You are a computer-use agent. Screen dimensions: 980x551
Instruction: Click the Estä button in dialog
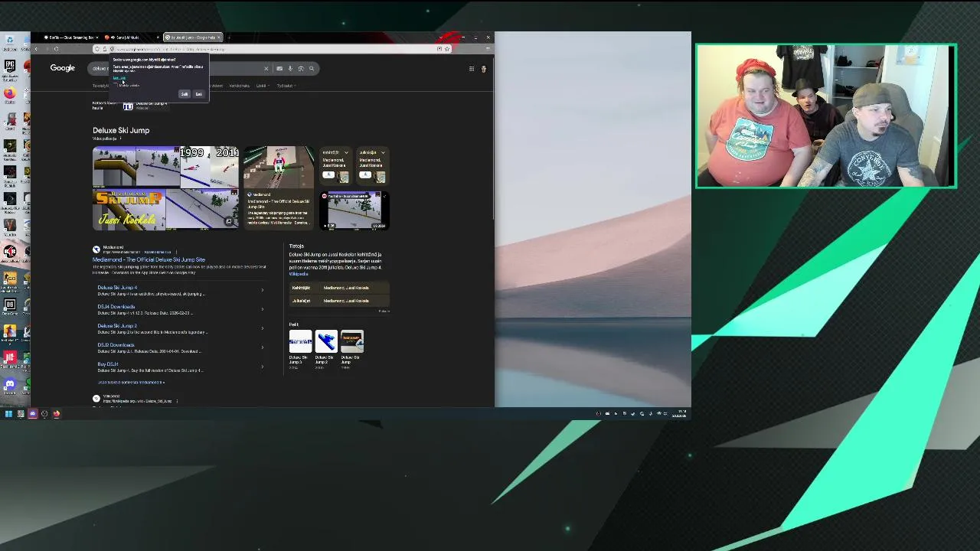tap(198, 93)
